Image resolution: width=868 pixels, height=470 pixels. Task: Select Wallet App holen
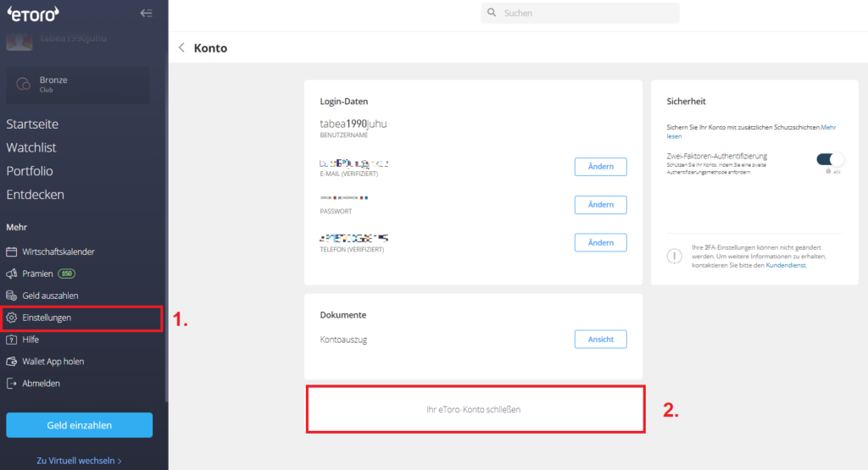53,362
